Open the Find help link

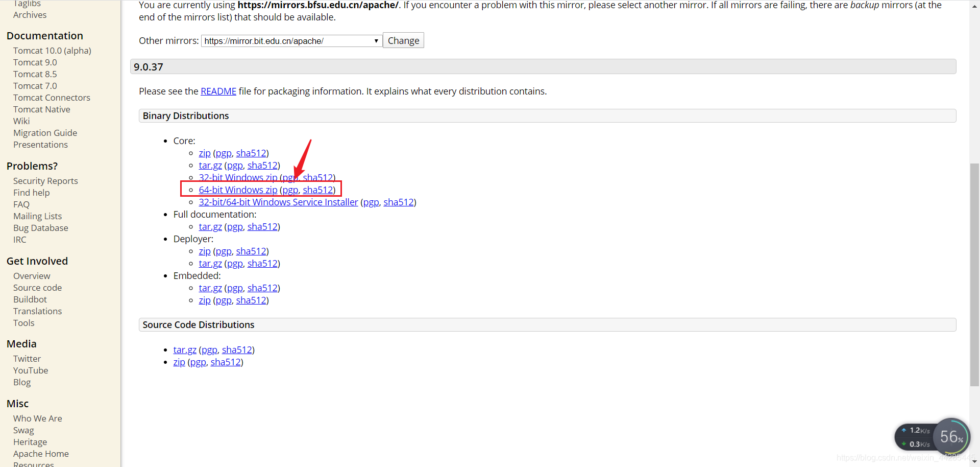[31, 193]
